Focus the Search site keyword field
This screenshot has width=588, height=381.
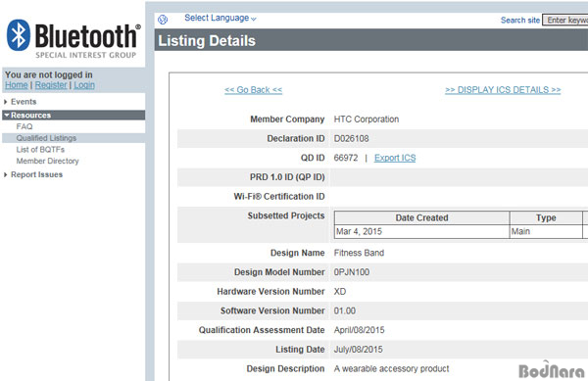pos(565,21)
